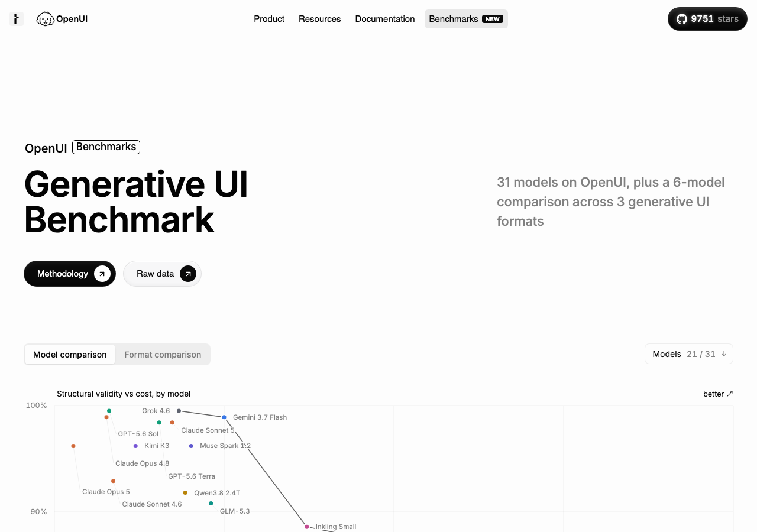
Task: Click the Qwen3.8 2.4T yellow data point
Action: 185,493
